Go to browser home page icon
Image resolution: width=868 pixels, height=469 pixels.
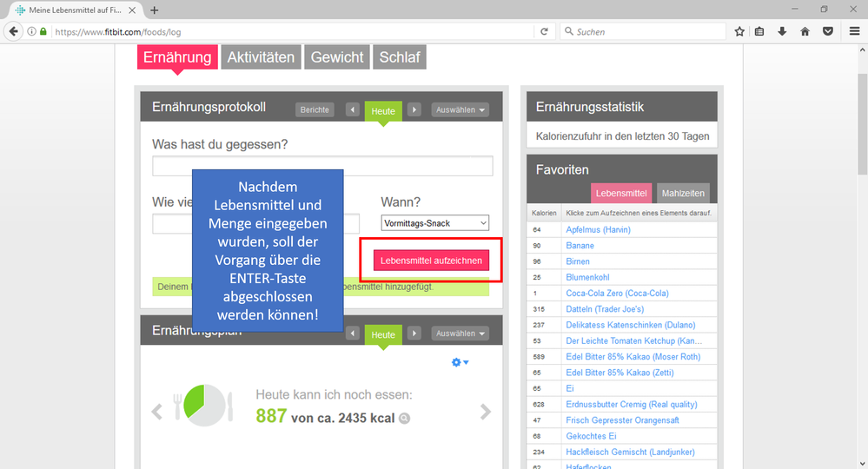(805, 31)
